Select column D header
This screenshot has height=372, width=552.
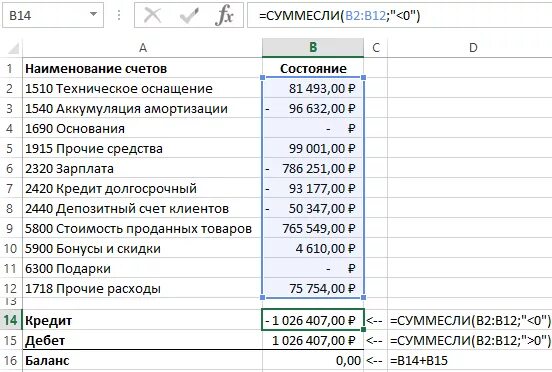[x=473, y=48]
